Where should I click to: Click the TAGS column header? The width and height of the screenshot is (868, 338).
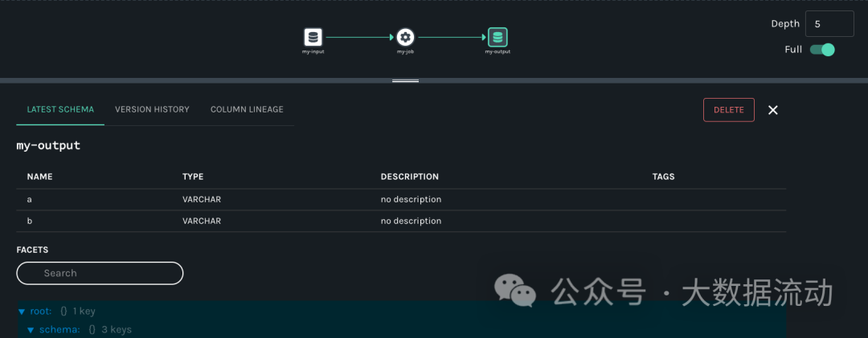664,177
